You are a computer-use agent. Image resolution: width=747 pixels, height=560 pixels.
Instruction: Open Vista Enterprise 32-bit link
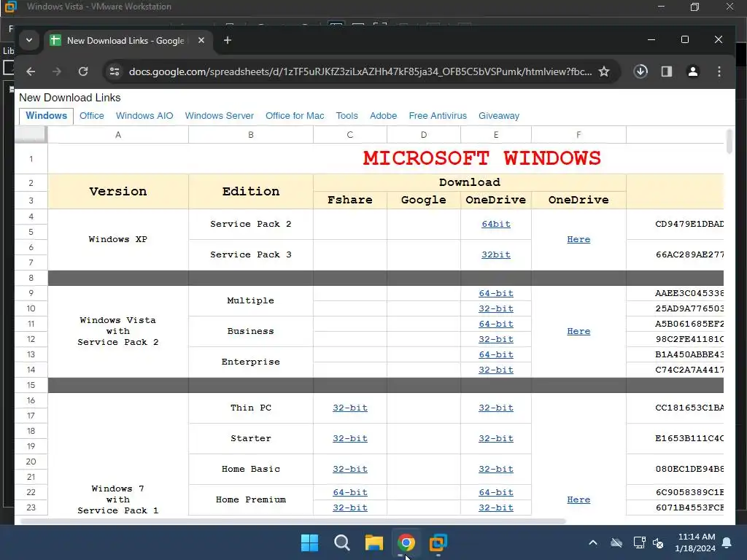point(496,370)
